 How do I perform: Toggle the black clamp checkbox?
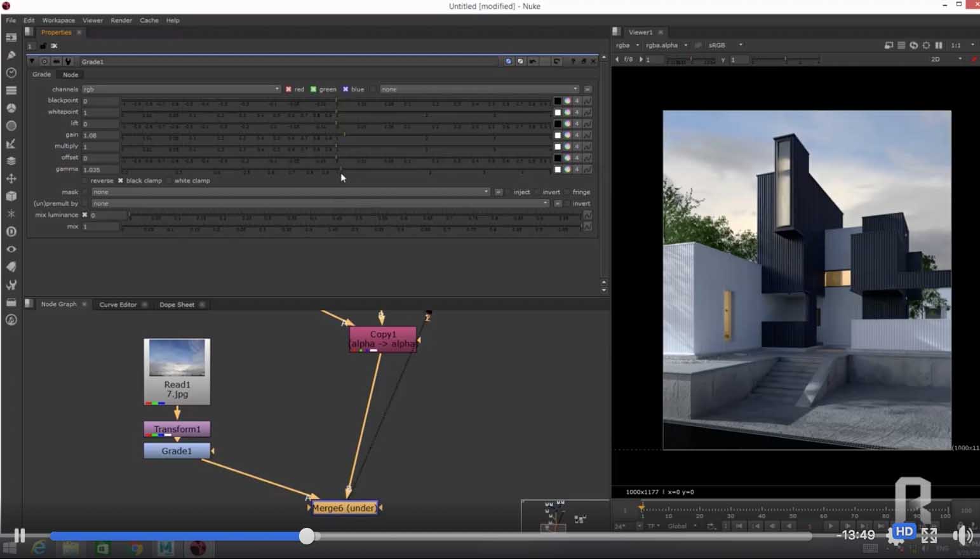click(120, 181)
